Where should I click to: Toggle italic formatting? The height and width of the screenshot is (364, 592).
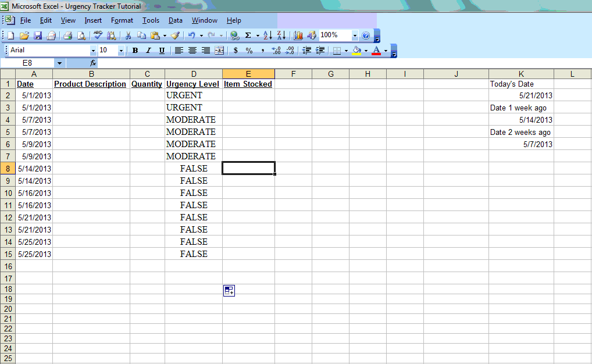[148, 50]
